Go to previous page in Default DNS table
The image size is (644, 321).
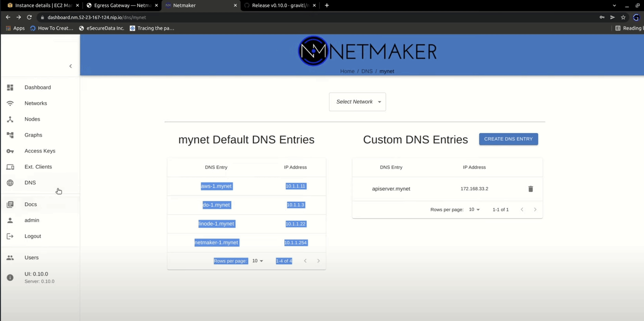coord(305,261)
